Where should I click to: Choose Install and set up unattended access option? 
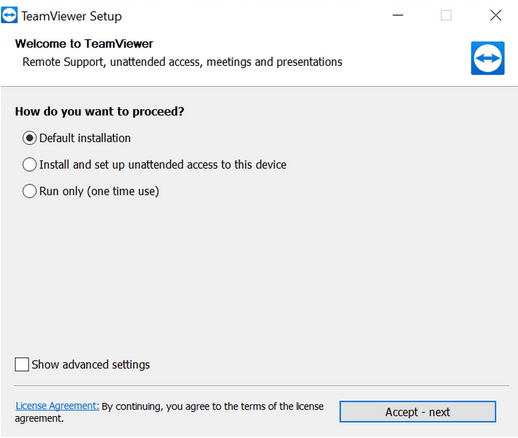point(29,165)
